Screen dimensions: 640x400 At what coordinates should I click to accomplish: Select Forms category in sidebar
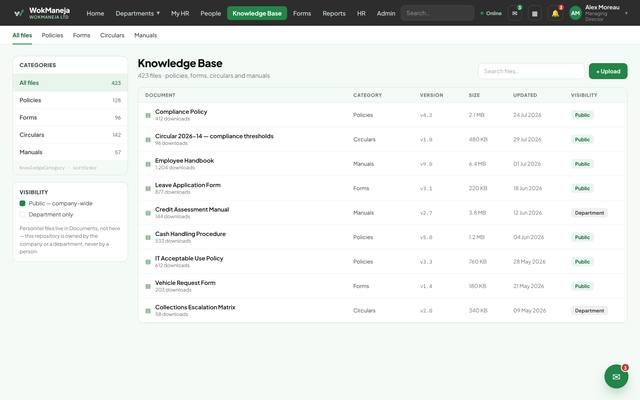[70, 118]
